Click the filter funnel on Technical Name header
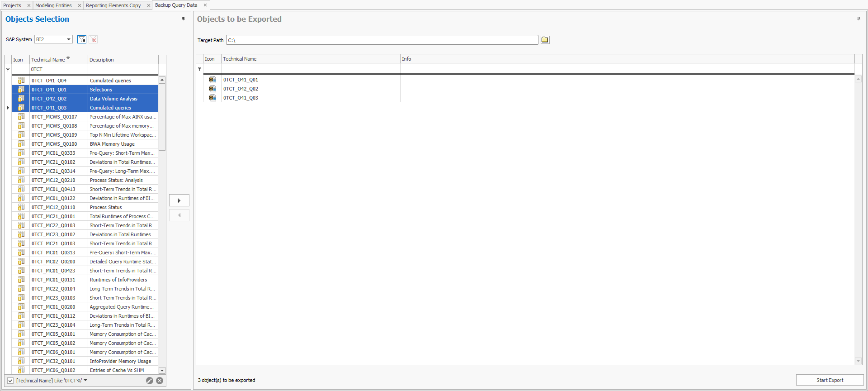The image size is (868, 391). (68, 59)
